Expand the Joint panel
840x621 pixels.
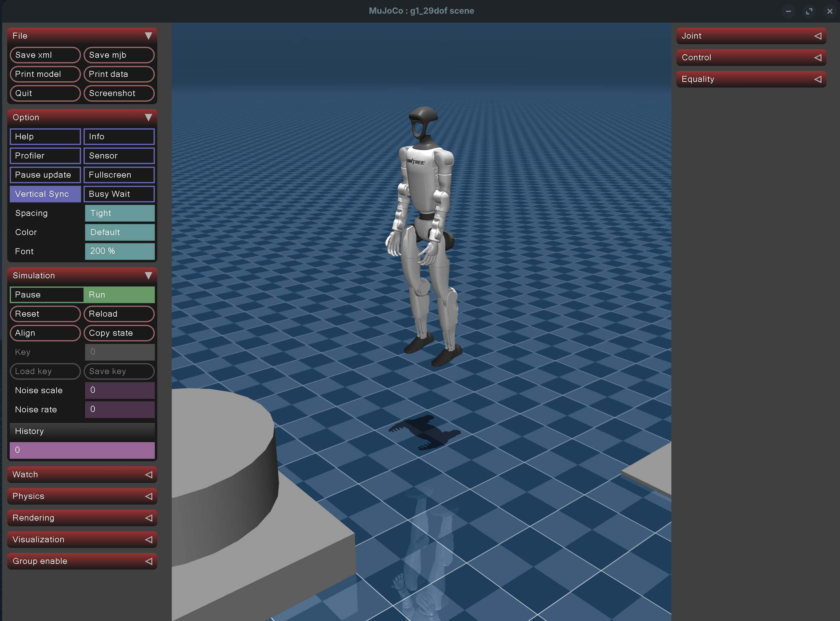point(751,36)
